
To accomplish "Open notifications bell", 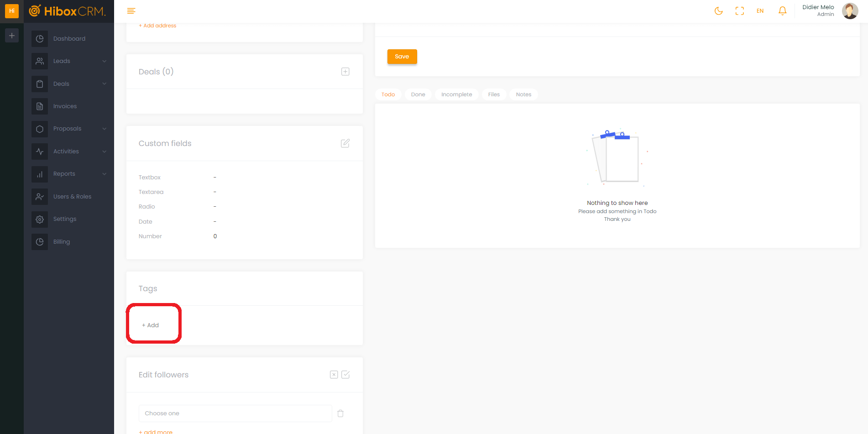I will (782, 11).
